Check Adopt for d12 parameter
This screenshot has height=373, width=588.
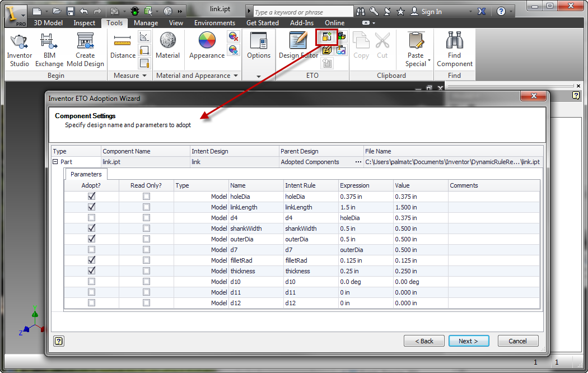click(91, 302)
